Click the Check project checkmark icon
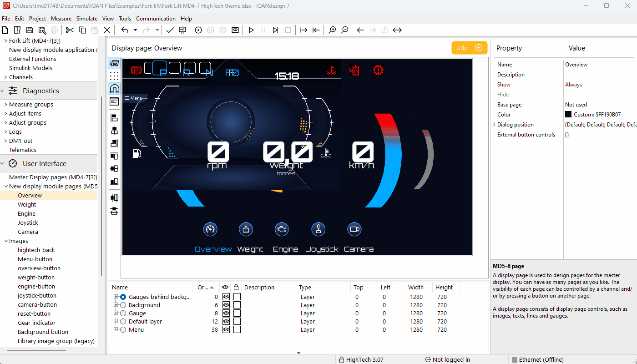Screen dimensions: 637x364 [x=170, y=30]
